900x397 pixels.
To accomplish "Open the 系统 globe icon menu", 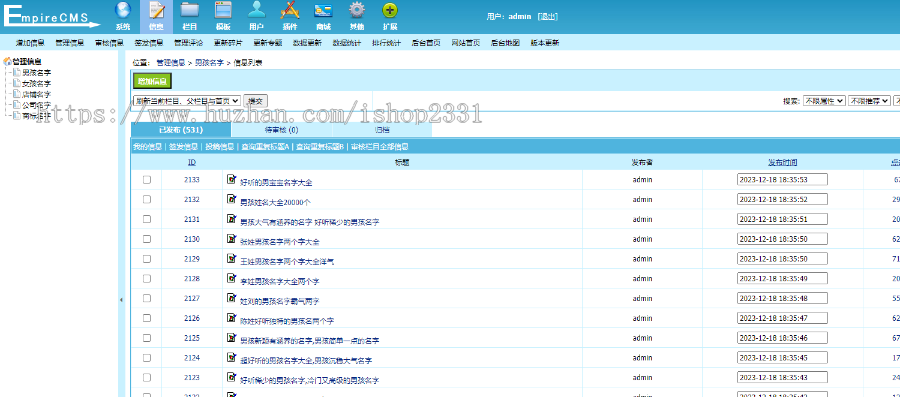I will pos(123,15).
